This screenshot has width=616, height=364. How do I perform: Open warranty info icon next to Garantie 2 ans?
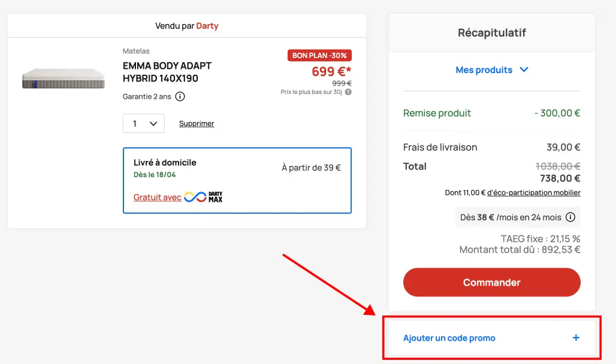(x=180, y=96)
